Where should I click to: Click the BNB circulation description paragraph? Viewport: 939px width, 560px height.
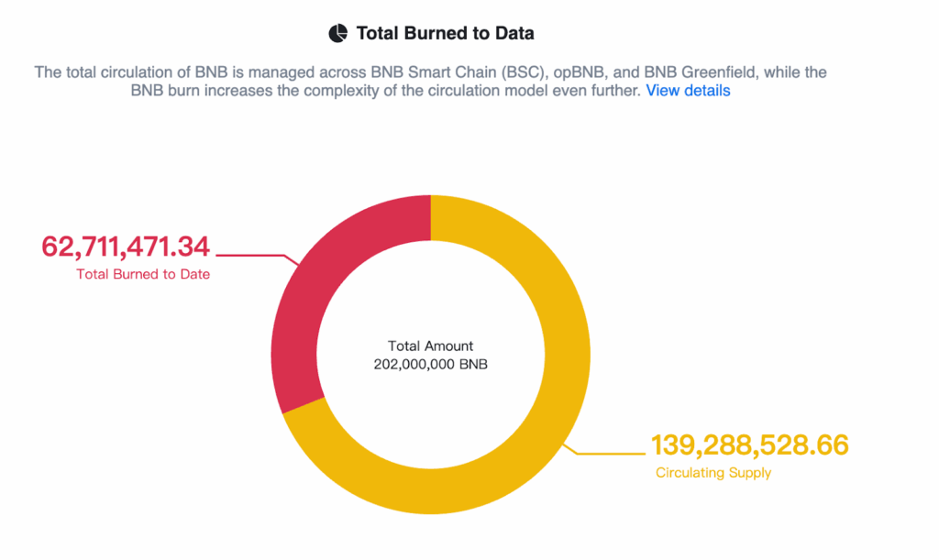pos(431,82)
